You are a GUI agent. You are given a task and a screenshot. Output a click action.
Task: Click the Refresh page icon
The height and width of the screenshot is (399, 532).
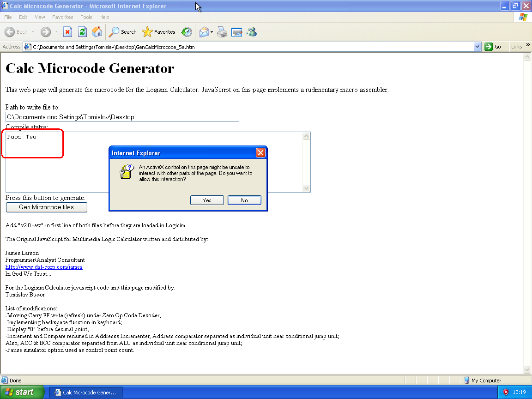point(83,32)
